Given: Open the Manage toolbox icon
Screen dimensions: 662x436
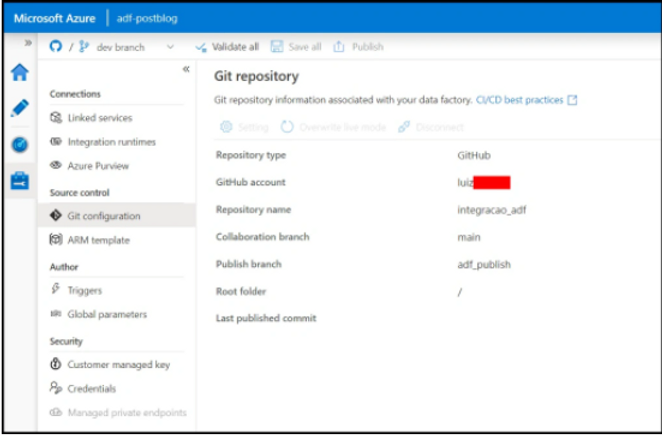Looking at the screenshot, I should click(x=20, y=181).
